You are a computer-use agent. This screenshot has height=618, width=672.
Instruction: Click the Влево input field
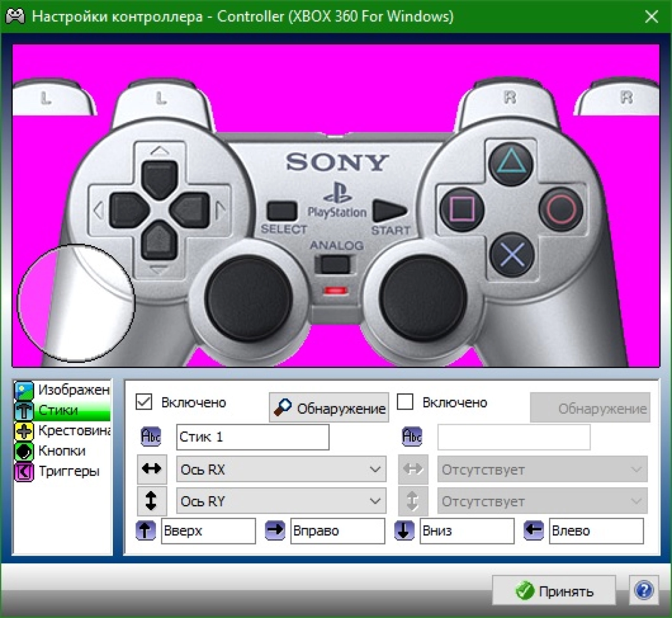point(596,531)
